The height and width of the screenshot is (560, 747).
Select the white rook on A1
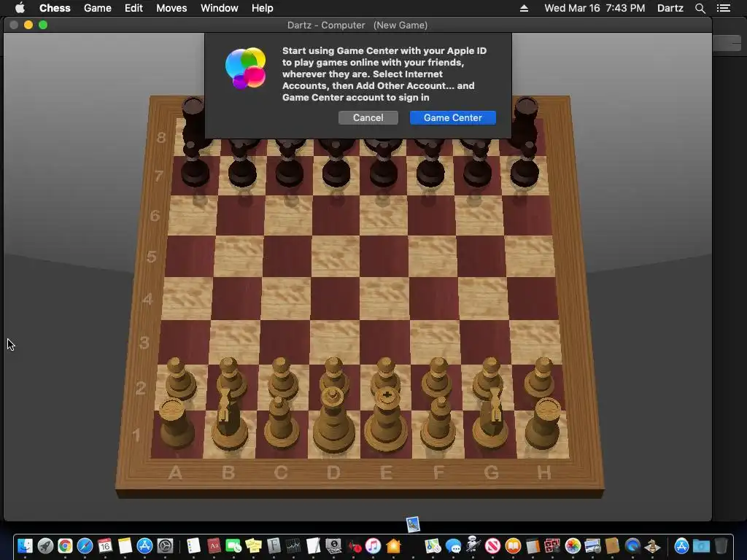point(176,424)
